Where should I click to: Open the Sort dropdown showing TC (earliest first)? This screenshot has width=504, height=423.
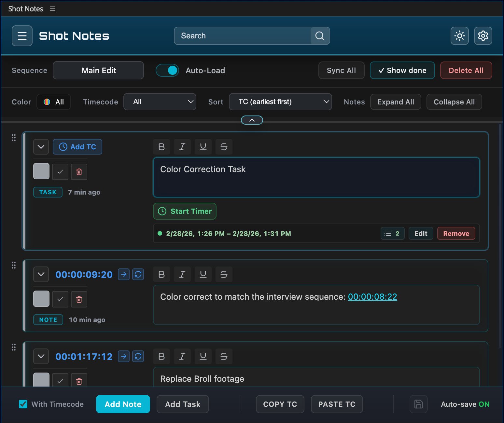[280, 102]
